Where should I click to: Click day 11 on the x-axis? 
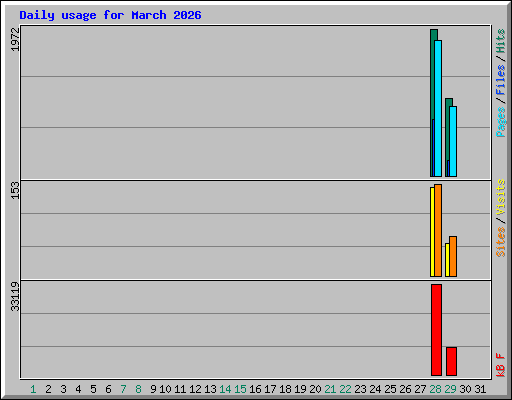click(x=180, y=389)
